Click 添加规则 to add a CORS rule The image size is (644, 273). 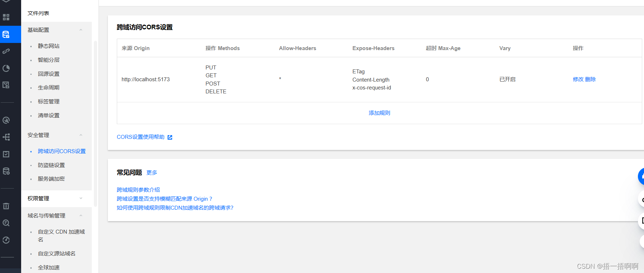coord(379,113)
